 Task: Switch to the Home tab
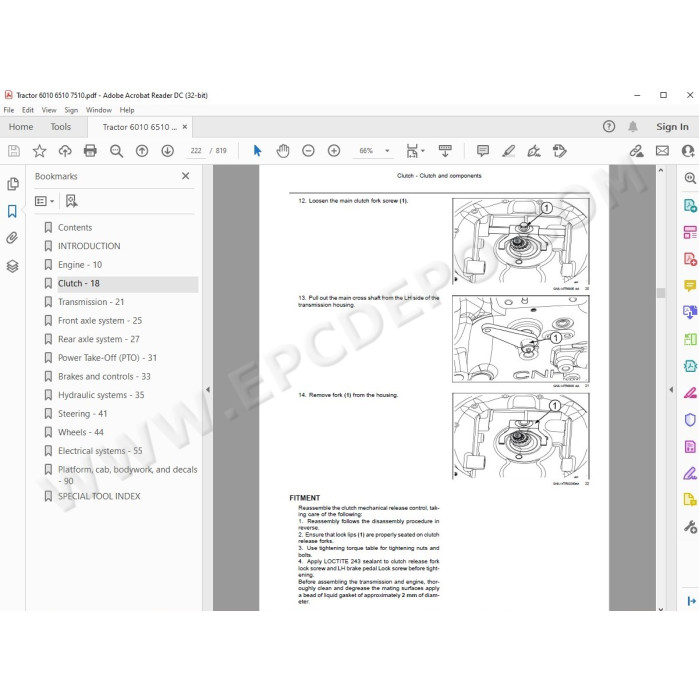[x=21, y=127]
